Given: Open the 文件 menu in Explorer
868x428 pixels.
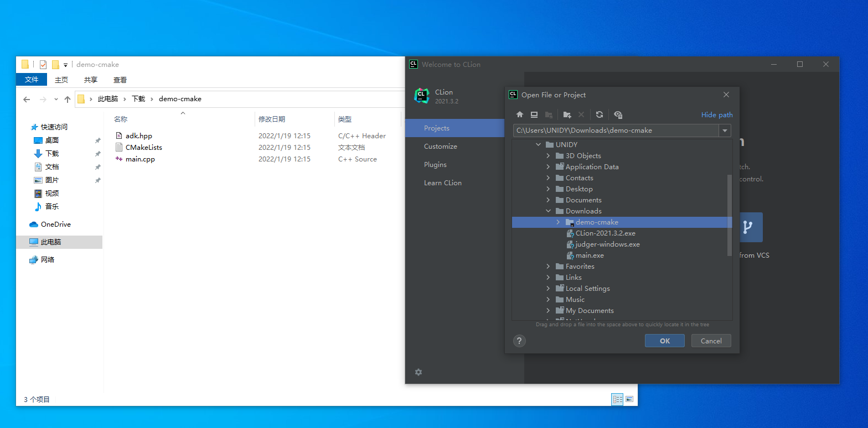Looking at the screenshot, I should 32,80.
